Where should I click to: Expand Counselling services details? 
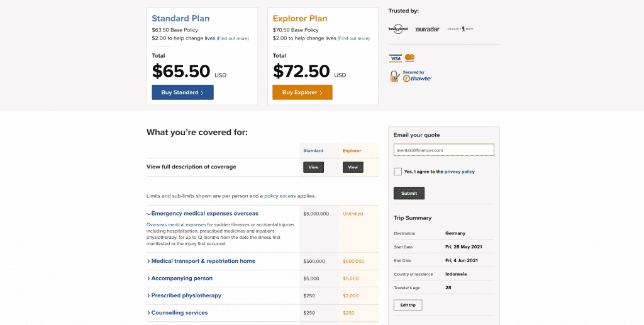point(177,312)
